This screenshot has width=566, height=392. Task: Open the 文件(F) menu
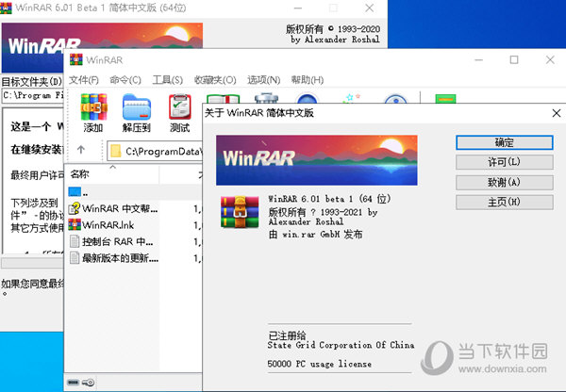(83, 80)
